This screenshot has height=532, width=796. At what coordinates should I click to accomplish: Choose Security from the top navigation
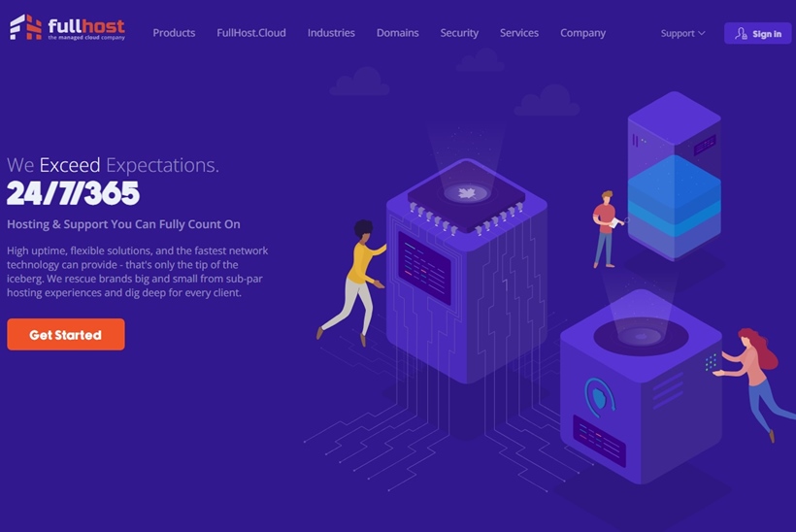coord(459,33)
